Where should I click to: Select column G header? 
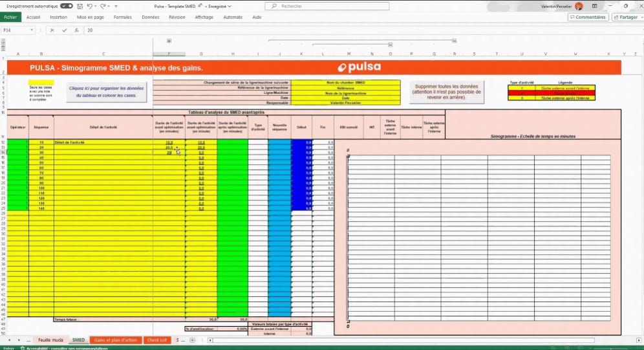coord(201,54)
